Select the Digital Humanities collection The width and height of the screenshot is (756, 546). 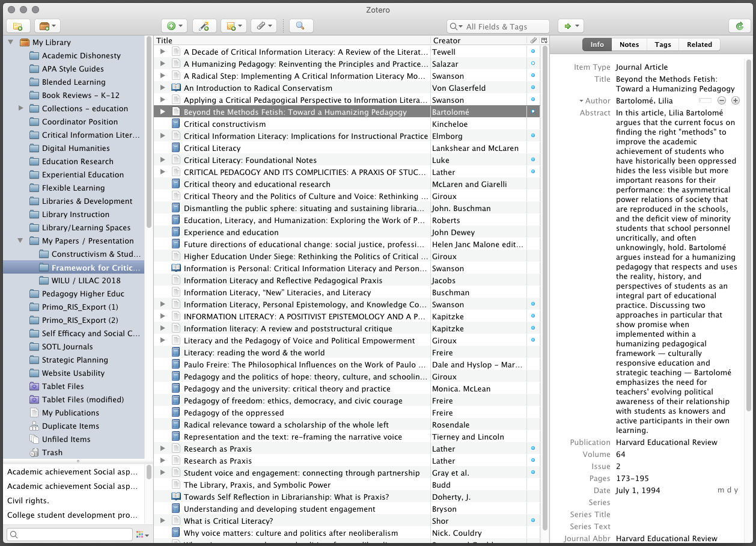click(x=76, y=148)
